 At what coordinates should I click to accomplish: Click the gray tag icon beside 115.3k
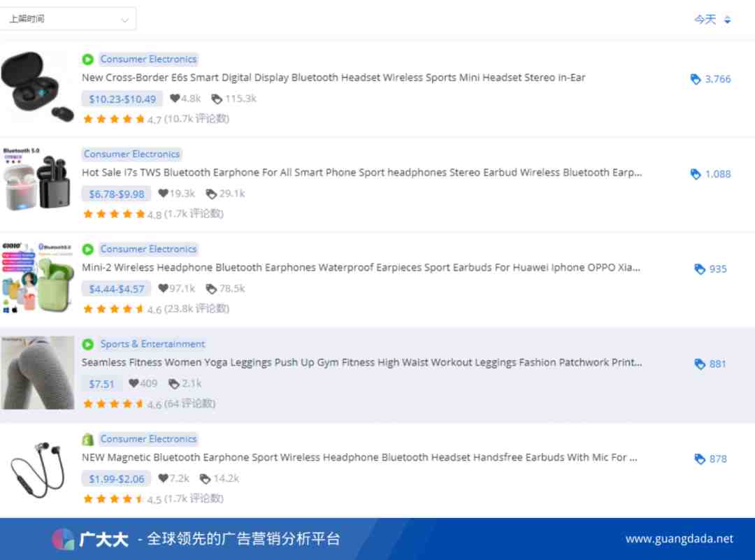point(217,99)
